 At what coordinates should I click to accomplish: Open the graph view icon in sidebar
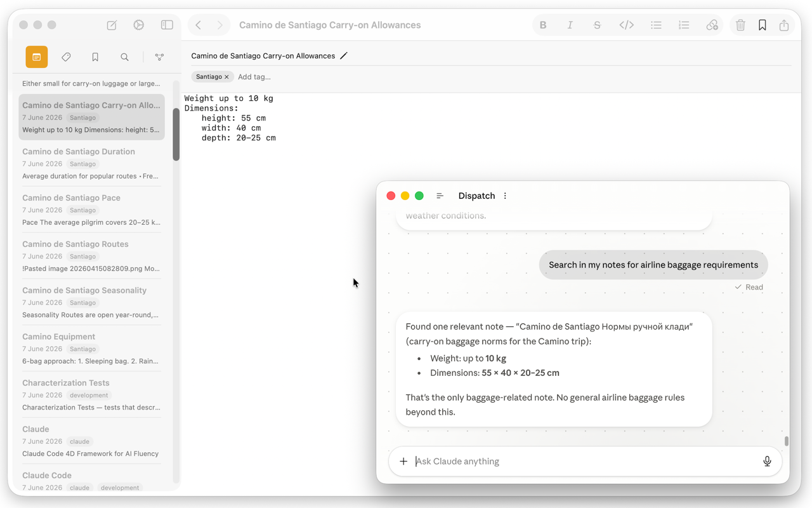[x=159, y=57]
